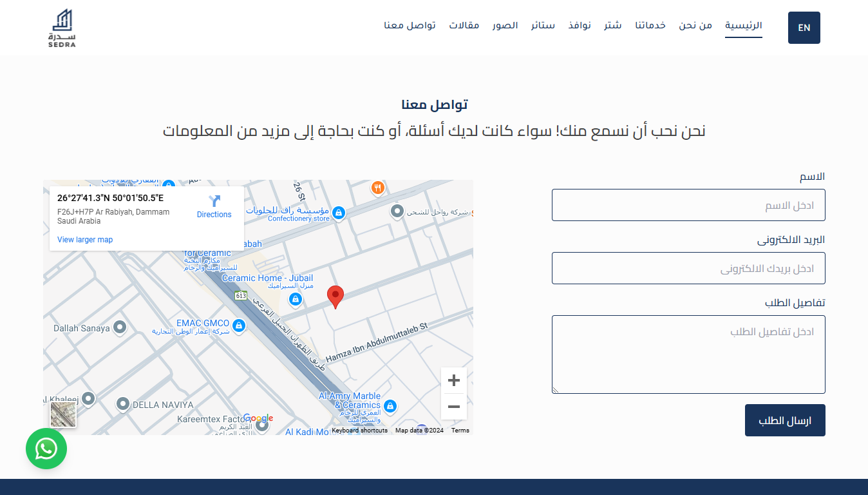
Task: Click the Ceramic Home - Jubail marker
Action: [x=295, y=299]
